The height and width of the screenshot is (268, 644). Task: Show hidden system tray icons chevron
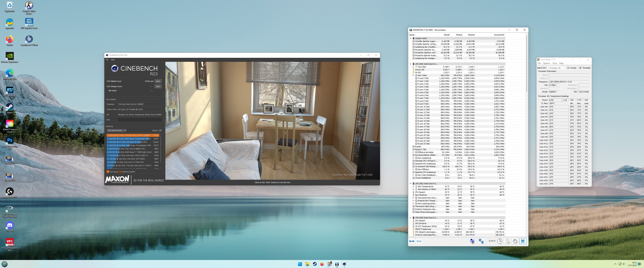coord(615,264)
